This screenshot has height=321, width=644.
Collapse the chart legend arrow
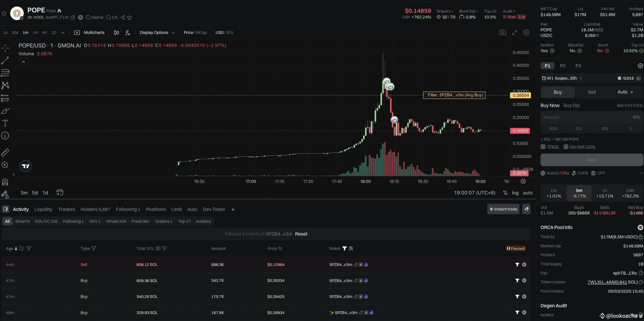point(23,62)
